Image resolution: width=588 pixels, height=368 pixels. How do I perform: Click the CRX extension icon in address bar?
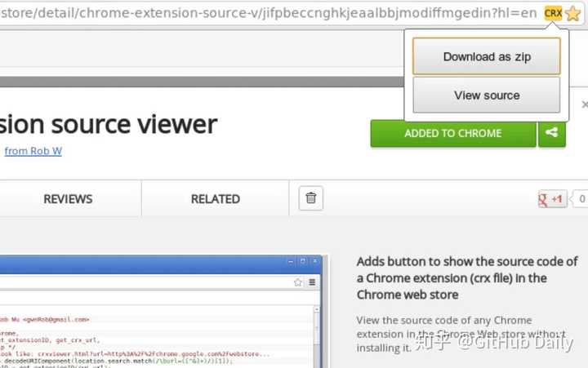pyautogui.click(x=553, y=14)
